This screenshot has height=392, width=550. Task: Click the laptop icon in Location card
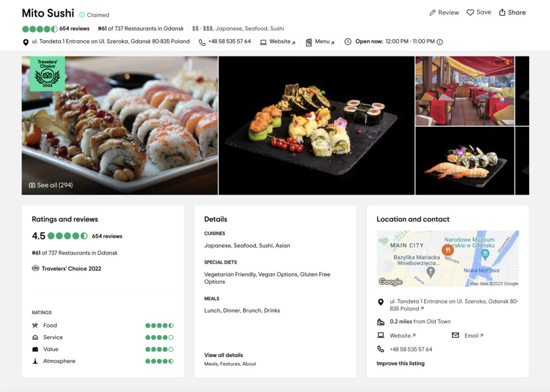(381, 335)
